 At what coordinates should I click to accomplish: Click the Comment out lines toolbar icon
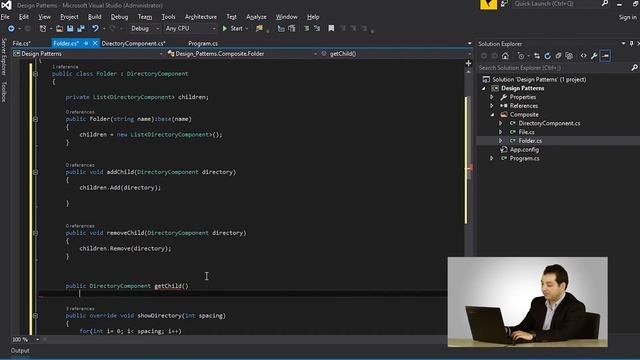pyautogui.click(x=307, y=29)
